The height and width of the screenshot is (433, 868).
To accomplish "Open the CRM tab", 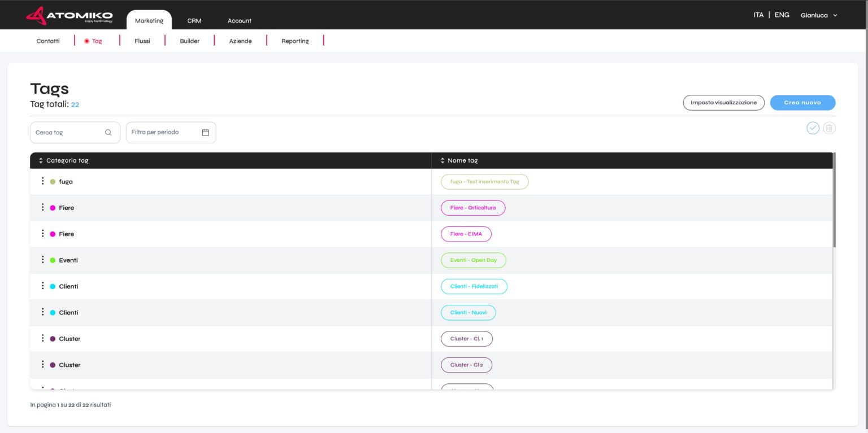I will tap(194, 21).
